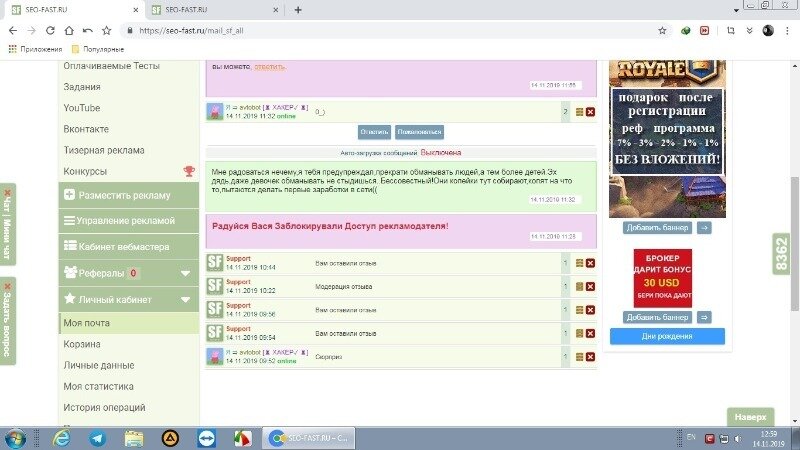Open Telegram from the taskbar
Image resolution: width=800 pixels, height=450 pixels.
(97, 438)
